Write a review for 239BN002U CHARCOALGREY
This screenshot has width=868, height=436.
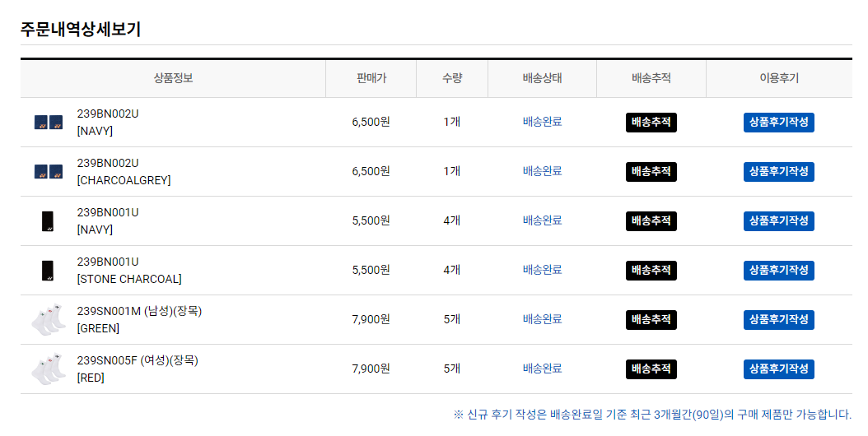pyautogui.click(x=779, y=172)
